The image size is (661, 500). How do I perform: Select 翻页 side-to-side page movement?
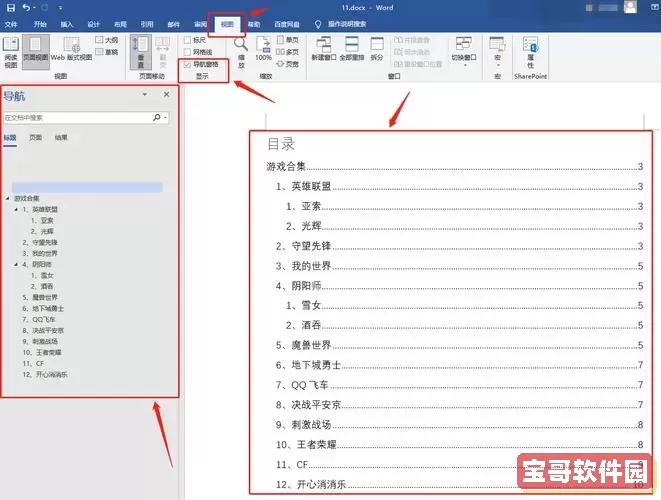(163, 52)
